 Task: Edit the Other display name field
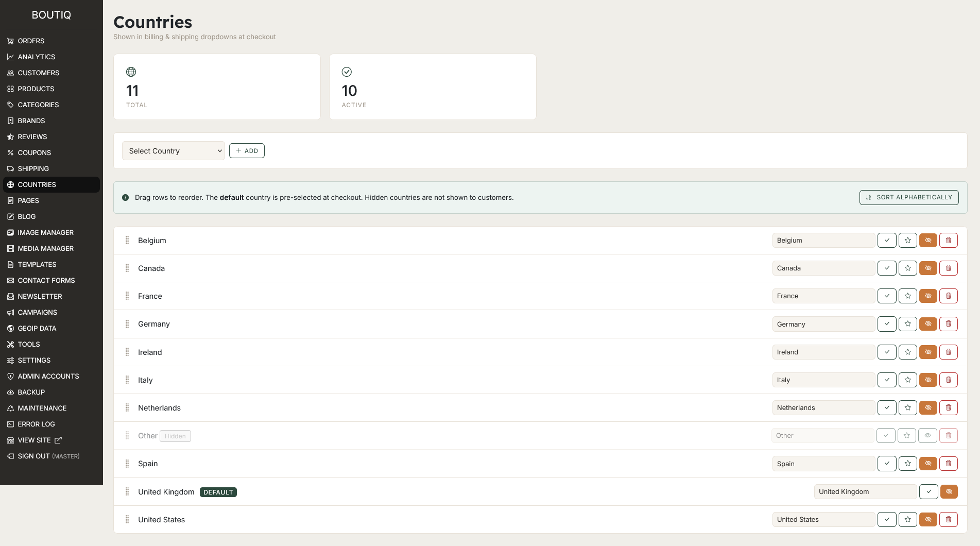click(x=823, y=436)
